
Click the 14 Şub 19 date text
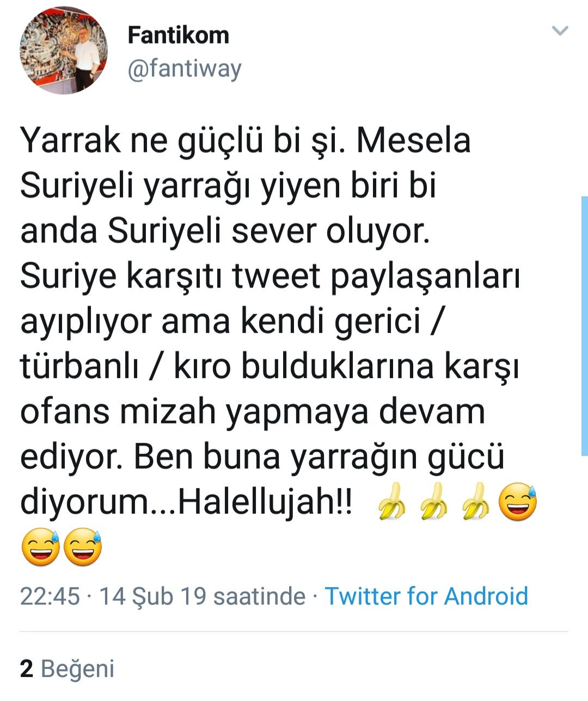tap(153, 596)
